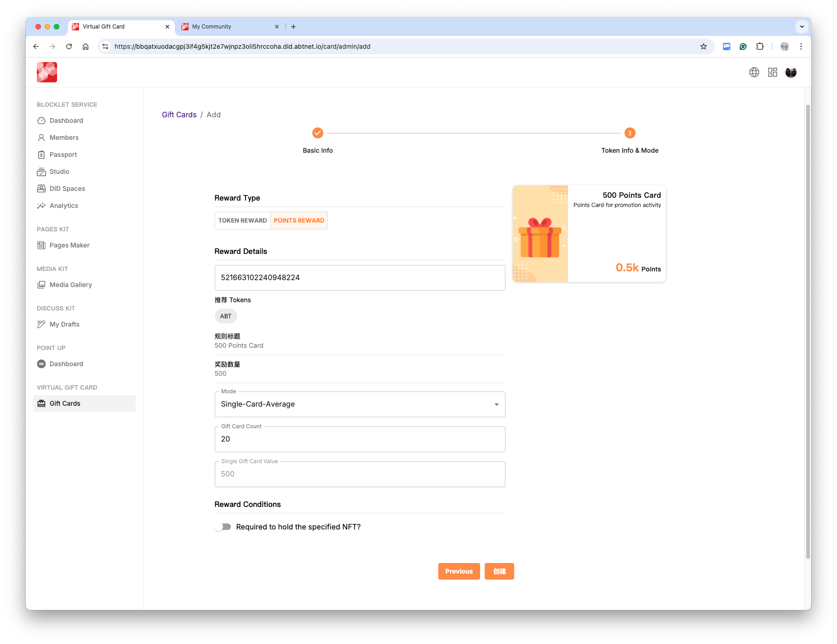Reload the page
The width and height of the screenshot is (837, 644).
(x=69, y=46)
